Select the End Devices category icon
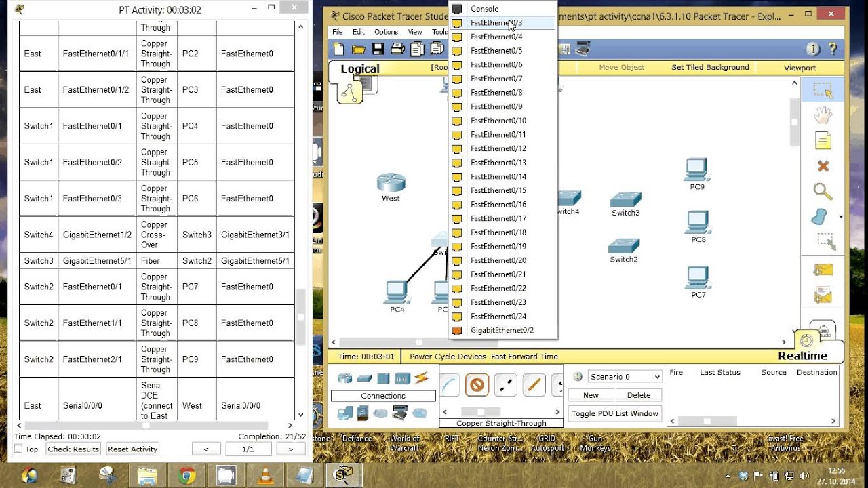 pos(346,412)
